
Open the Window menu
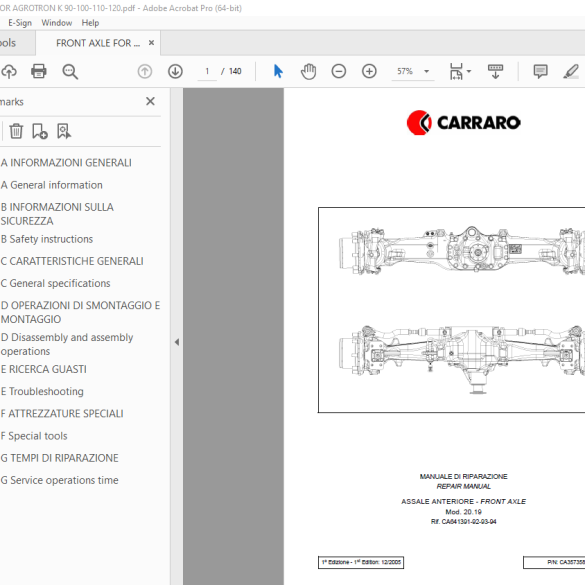click(57, 23)
